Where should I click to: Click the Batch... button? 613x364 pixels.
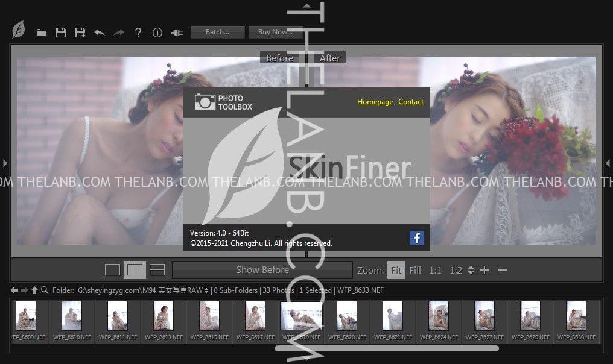coord(217,32)
